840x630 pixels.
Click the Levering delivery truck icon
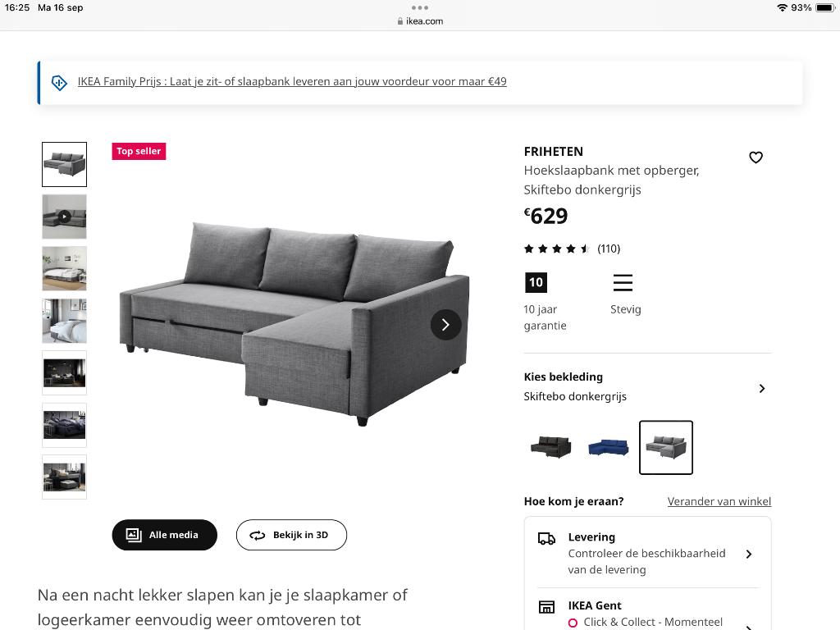coord(546,538)
